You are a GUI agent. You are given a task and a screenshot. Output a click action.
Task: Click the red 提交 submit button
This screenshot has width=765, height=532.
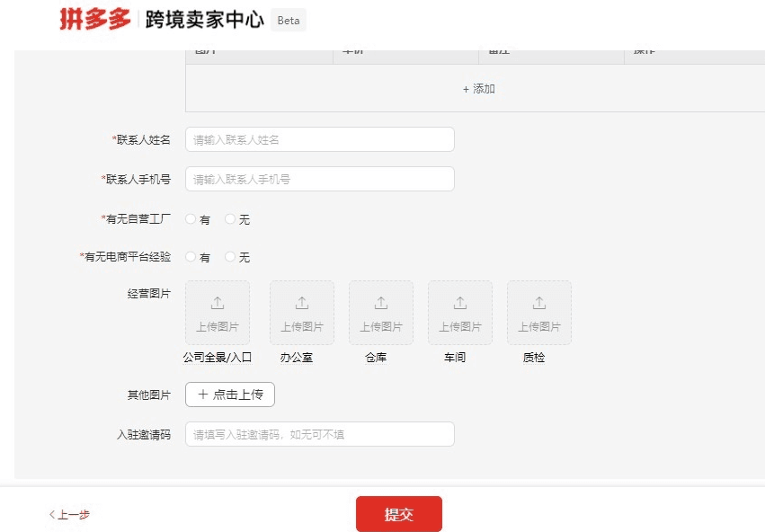399,513
